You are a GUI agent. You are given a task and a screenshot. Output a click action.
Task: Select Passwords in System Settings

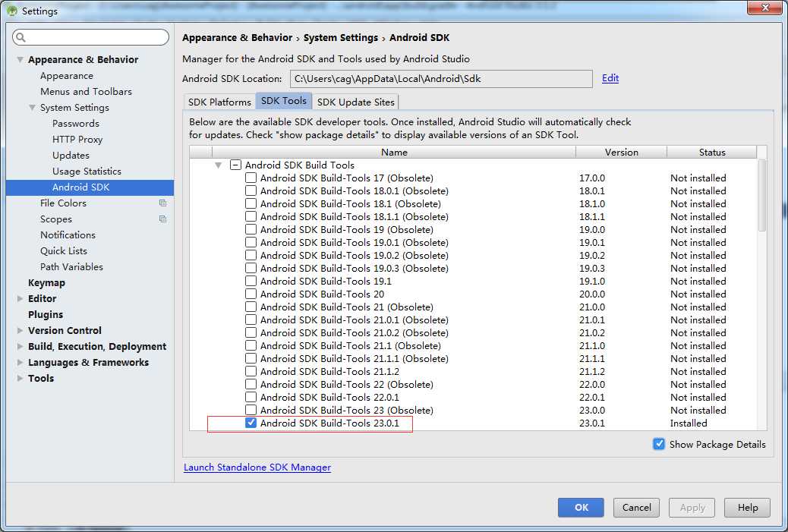[x=76, y=124]
